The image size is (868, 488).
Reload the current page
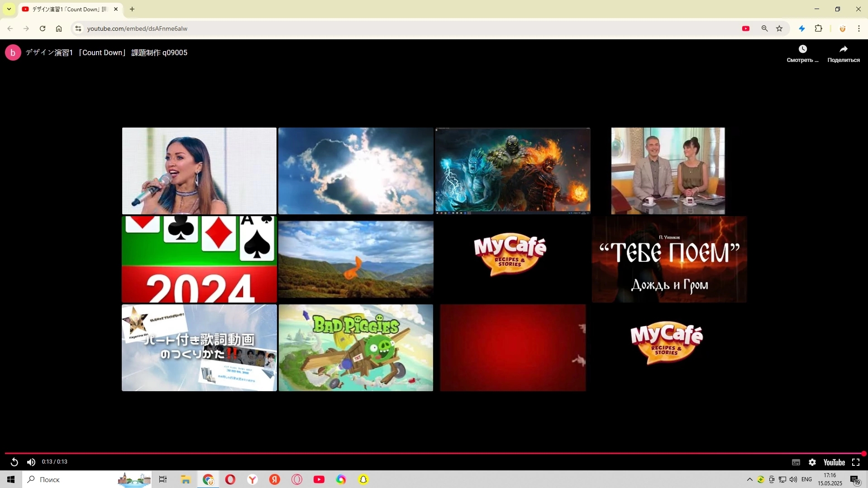point(43,28)
